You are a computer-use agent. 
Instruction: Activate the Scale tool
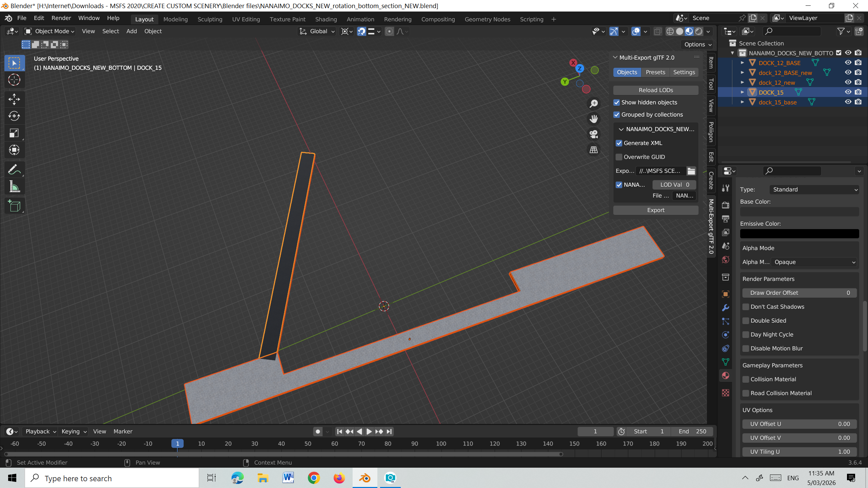[x=14, y=133]
